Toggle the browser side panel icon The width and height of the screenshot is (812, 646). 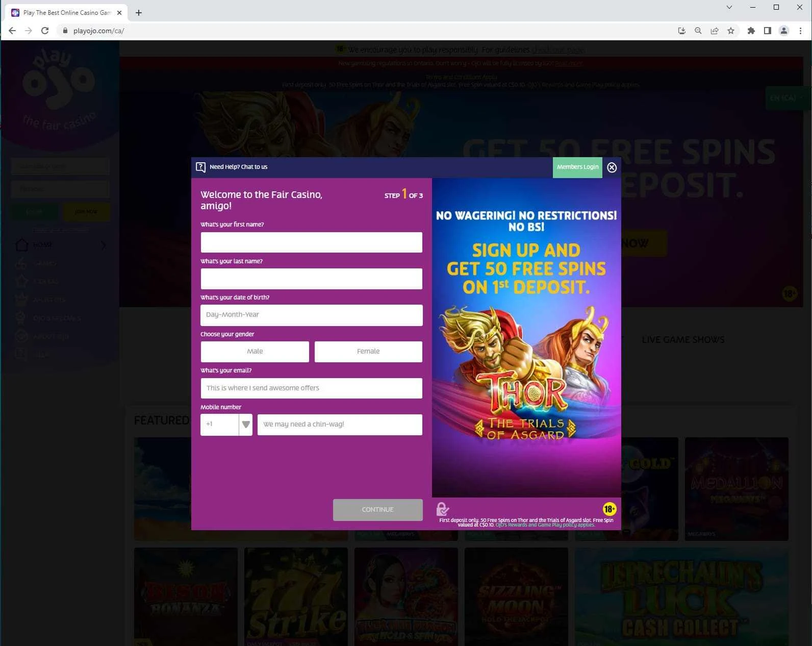[767, 31]
